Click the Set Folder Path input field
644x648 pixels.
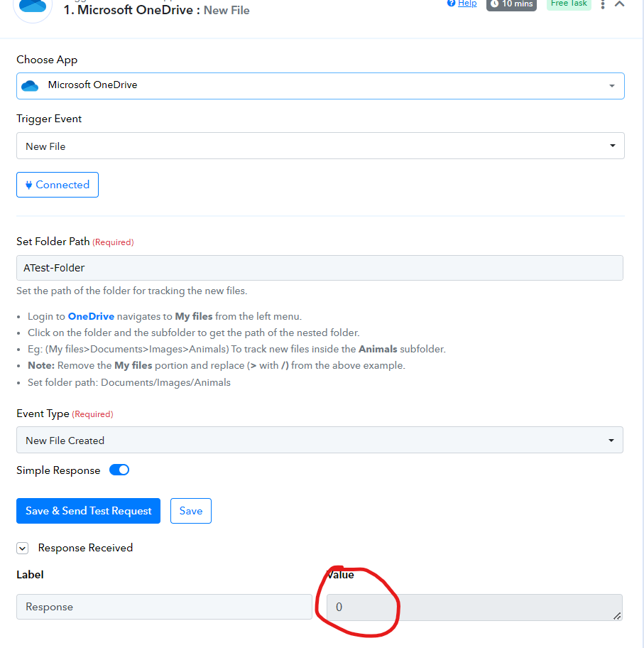[x=320, y=268]
